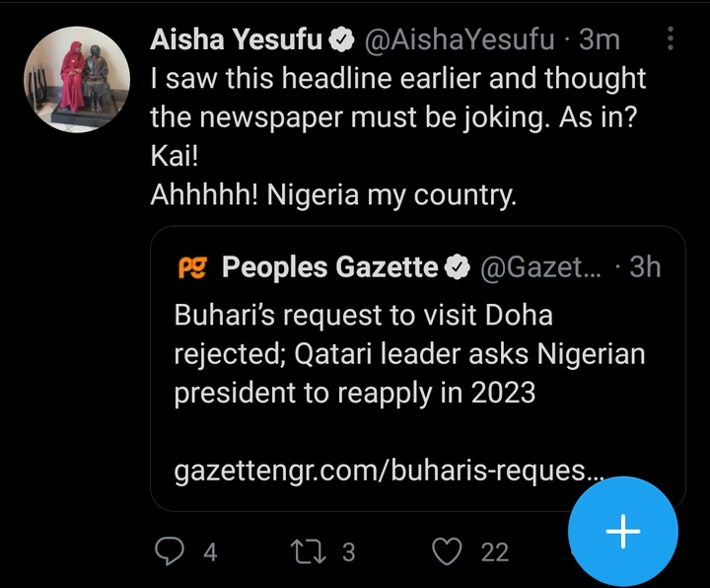This screenshot has height=588, width=710.
Task: Select the Peoples Gazette account name
Action: click(x=330, y=266)
